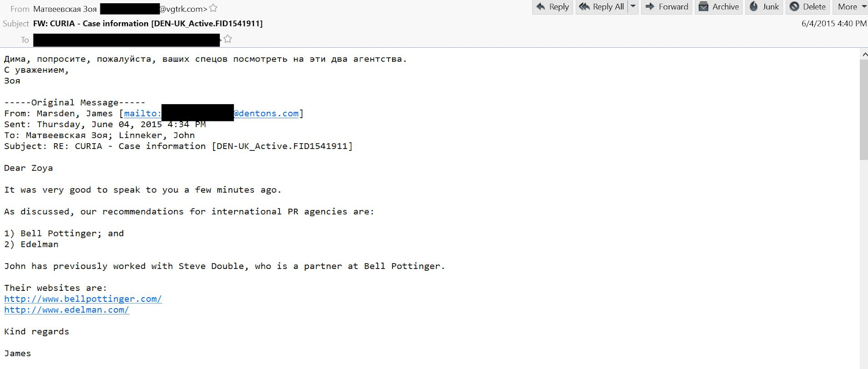868x369 pixels.
Task: Forward this email message
Action: 667,7
